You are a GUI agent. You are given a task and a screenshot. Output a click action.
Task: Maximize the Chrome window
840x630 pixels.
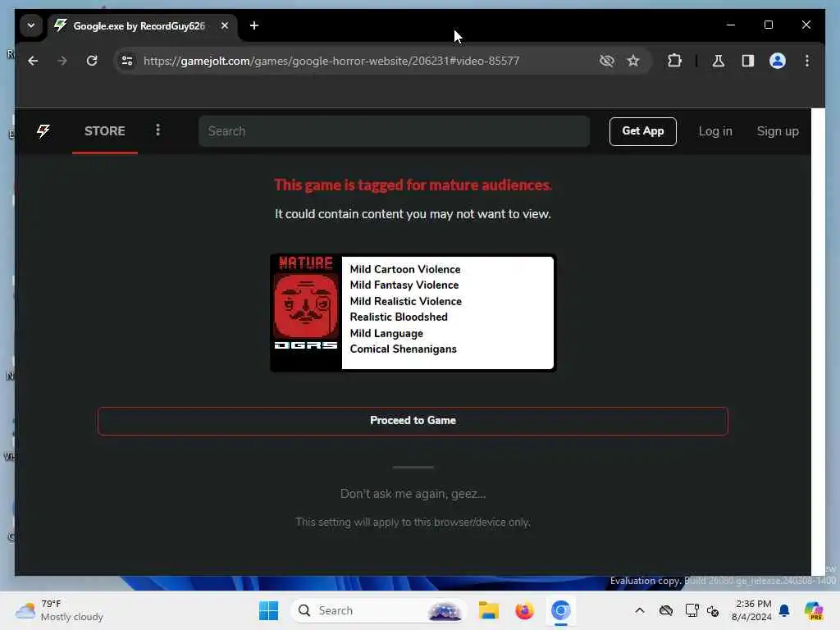point(768,25)
